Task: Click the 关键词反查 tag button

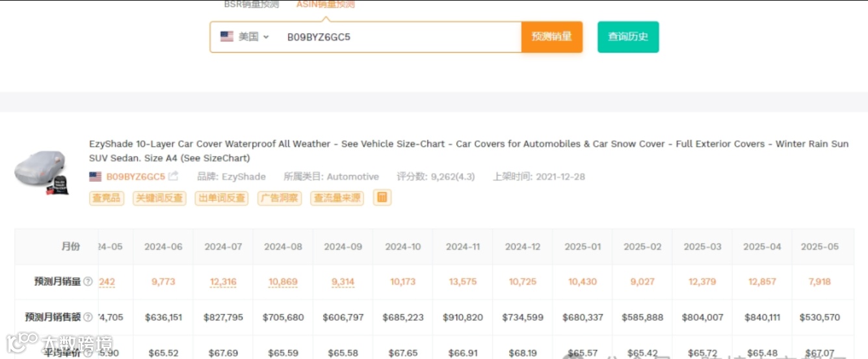Action: point(159,198)
